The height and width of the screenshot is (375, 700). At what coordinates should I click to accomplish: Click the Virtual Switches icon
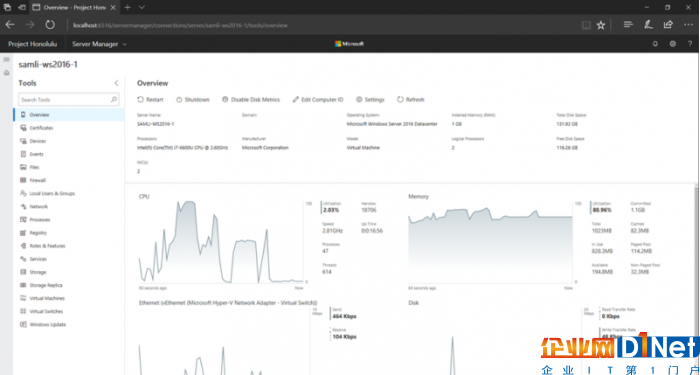(23, 311)
